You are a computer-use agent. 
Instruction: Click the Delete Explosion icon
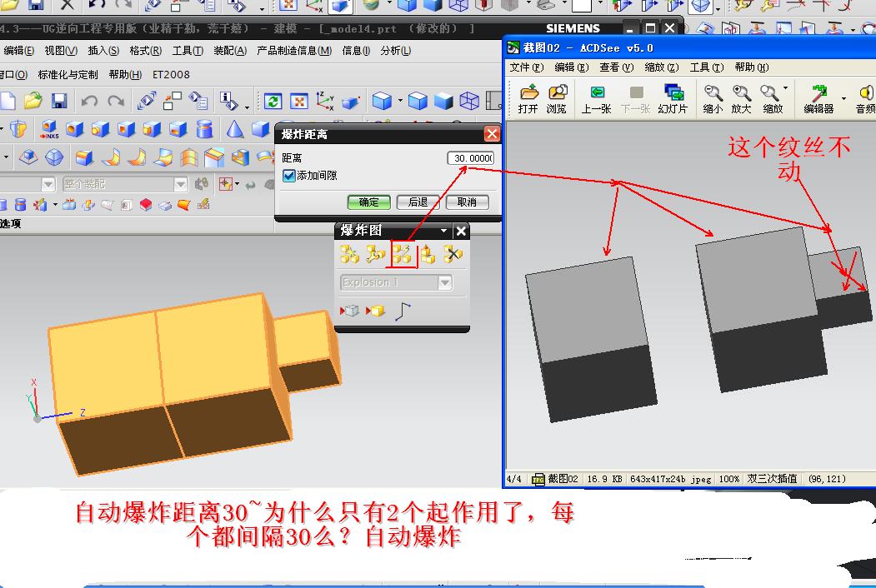click(x=453, y=255)
